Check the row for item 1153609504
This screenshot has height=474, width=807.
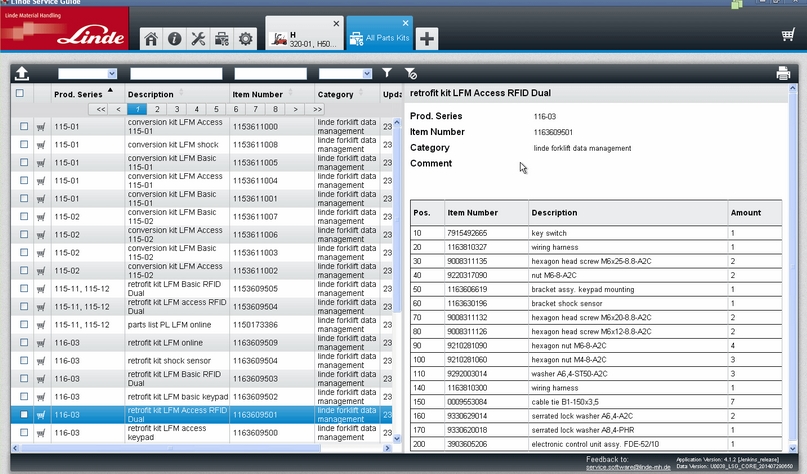click(24, 306)
